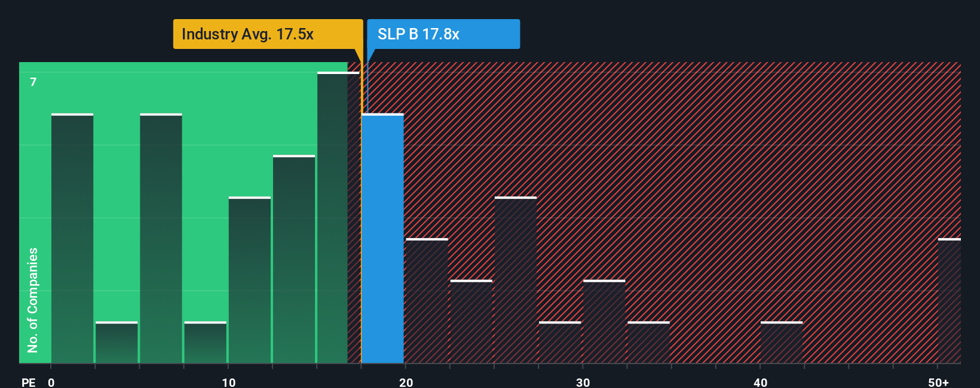Screen dimensions: 980x388
Task: Select the bar at PE 25 to 27.5
Action: point(516,280)
